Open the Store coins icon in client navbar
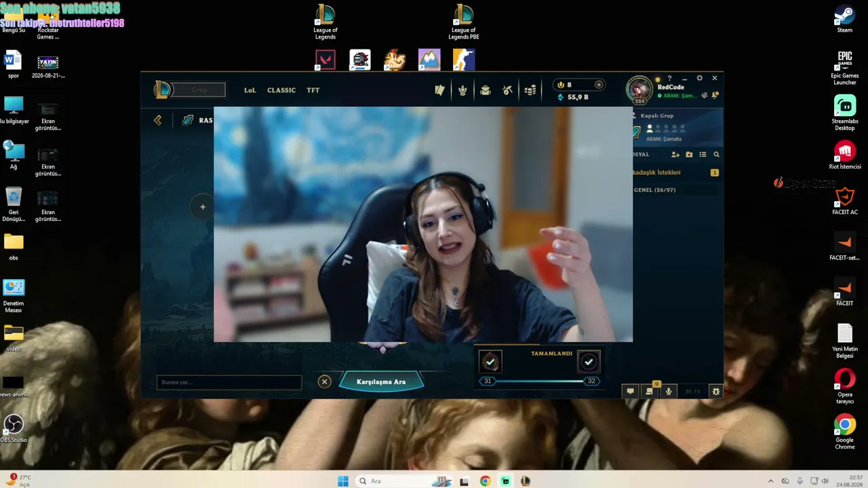The height and width of the screenshot is (488, 868). coord(530,90)
